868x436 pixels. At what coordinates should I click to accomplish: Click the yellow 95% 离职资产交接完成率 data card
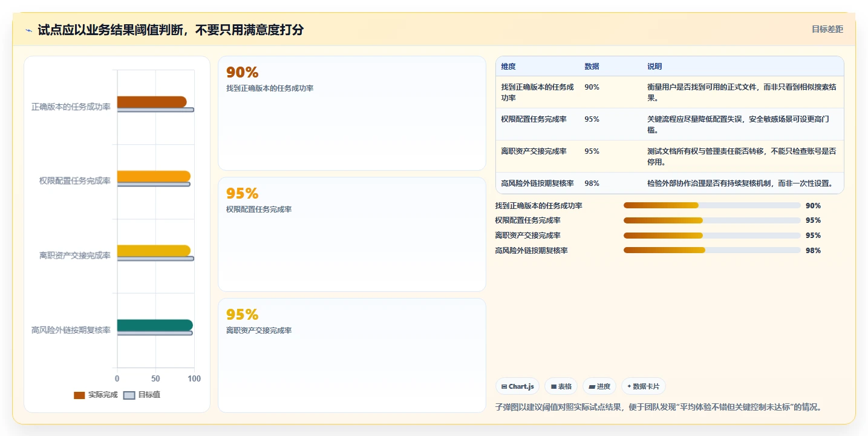coord(352,355)
